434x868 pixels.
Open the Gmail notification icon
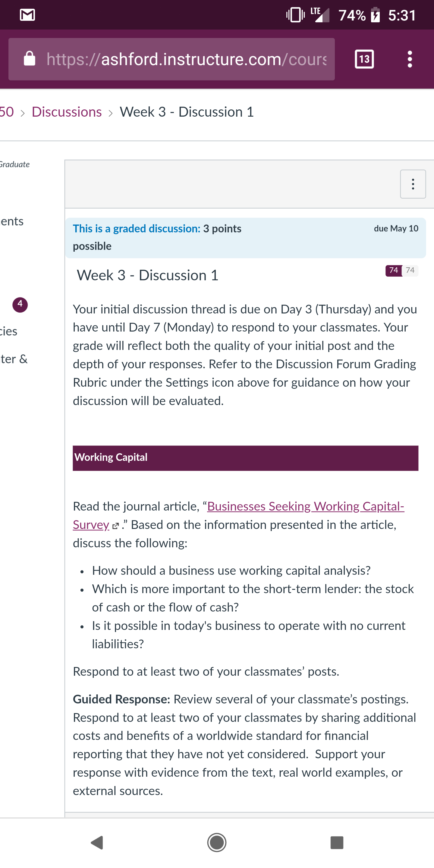coord(27,15)
